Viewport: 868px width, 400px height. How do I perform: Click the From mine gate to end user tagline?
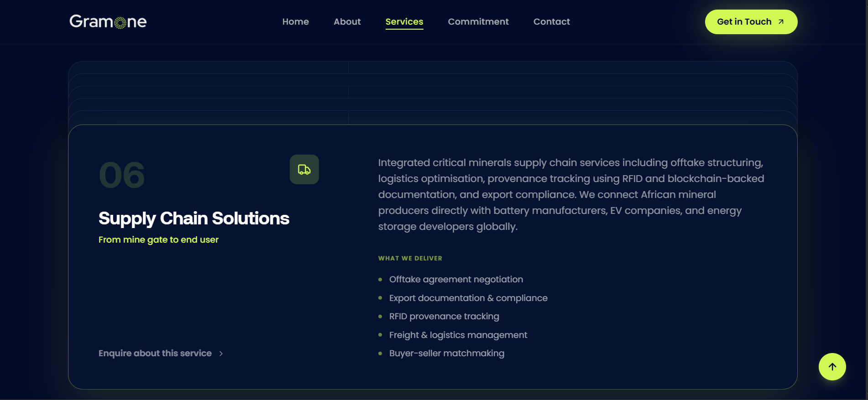pyautogui.click(x=158, y=240)
